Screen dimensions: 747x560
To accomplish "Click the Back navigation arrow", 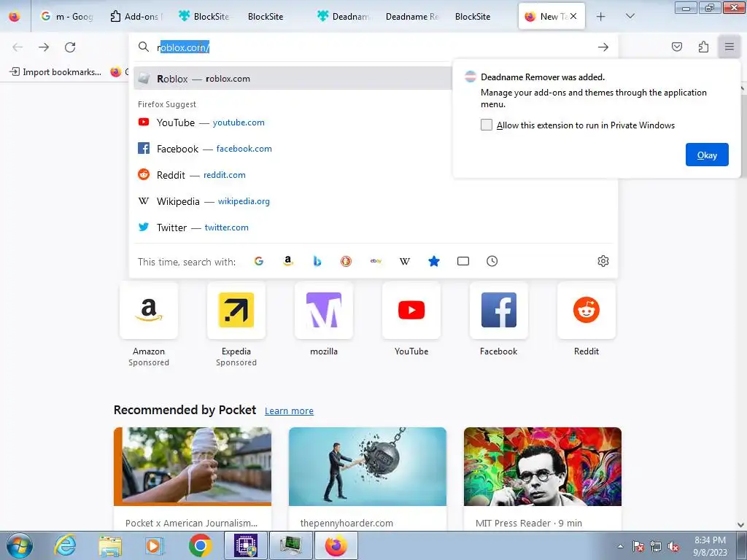I will (x=18, y=47).
